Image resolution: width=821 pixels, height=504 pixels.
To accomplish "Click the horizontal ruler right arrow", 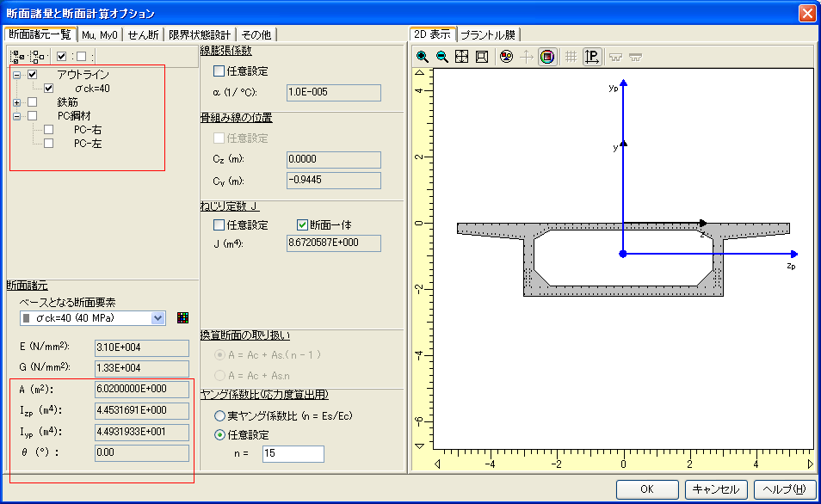I will pyautogui.click(x=810, y=464).
